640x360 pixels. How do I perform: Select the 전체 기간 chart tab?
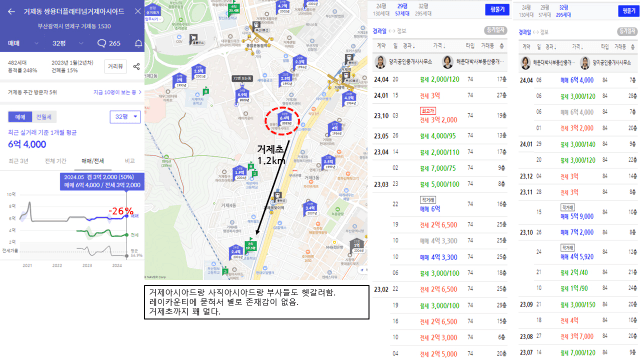(56, 161)
